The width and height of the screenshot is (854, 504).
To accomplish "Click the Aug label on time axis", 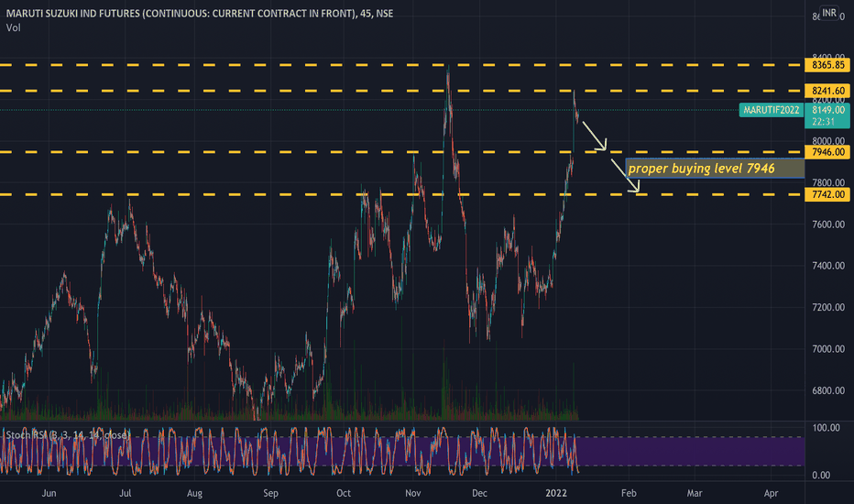I will [194, 493].
